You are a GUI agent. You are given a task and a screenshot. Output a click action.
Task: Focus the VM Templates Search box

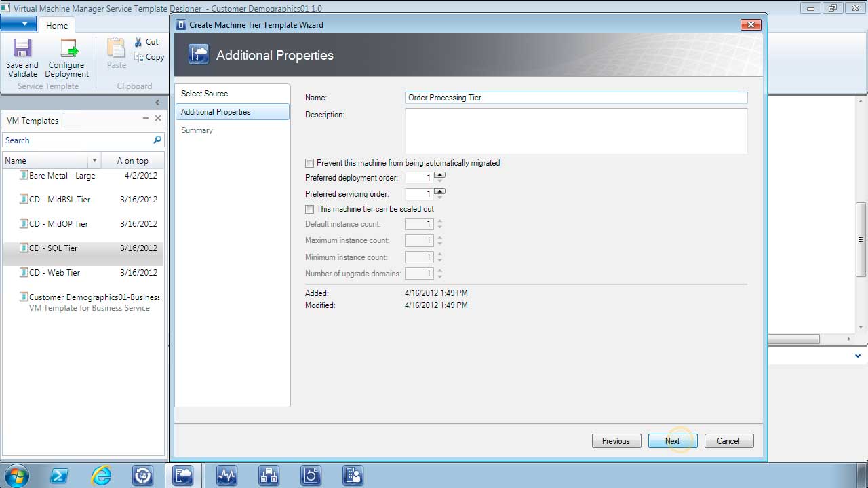click(x=77, y=140)
